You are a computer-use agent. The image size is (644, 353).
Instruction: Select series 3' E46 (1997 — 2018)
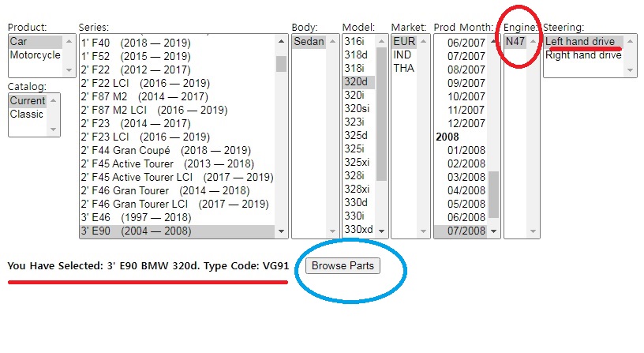(x=178, y=217)
